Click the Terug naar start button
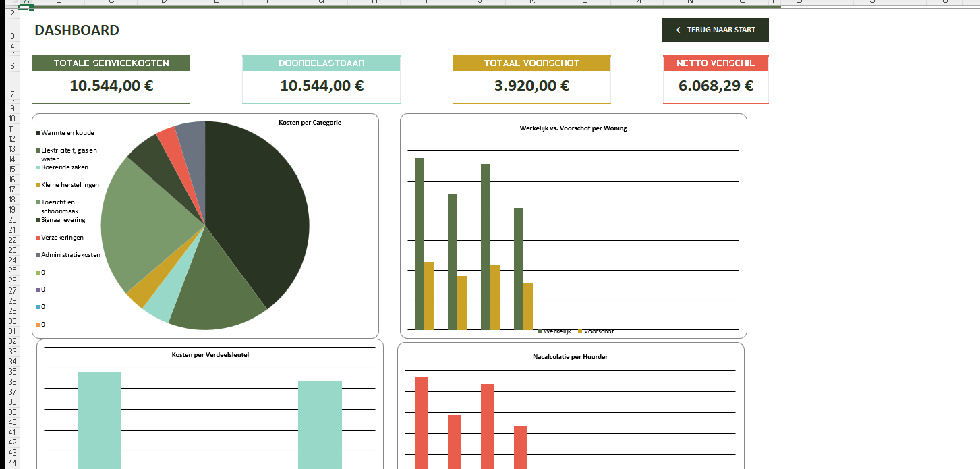This screenshot has width=980, height=469. 715,30
